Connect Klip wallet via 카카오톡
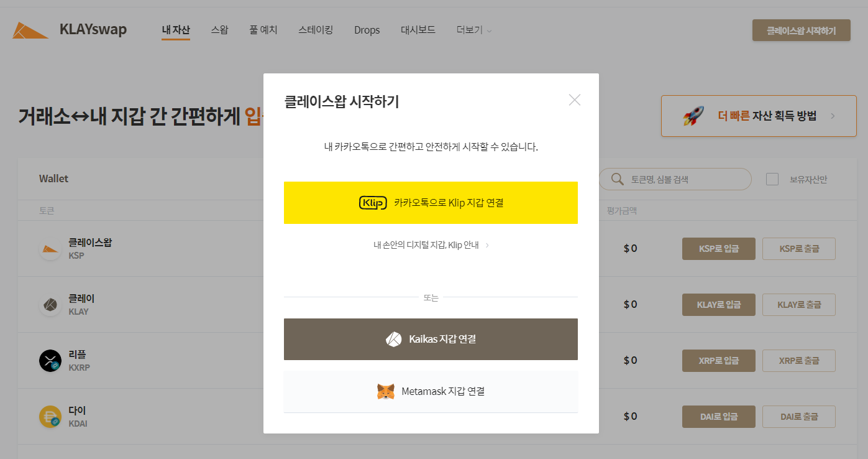The width and height of the screenshot is (868, 459). coord(431,203)
